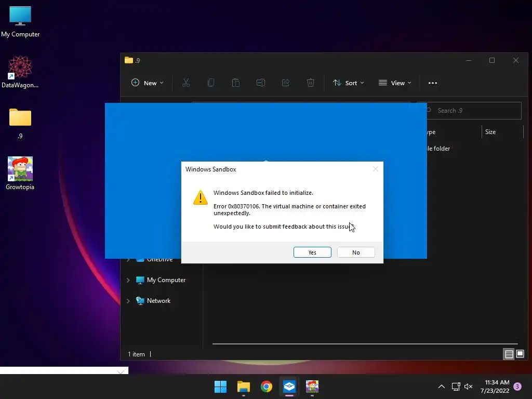The width and height of the screenshot is (532, 399).
Task: Show hidden system tray icons
Action: point(442,387)
